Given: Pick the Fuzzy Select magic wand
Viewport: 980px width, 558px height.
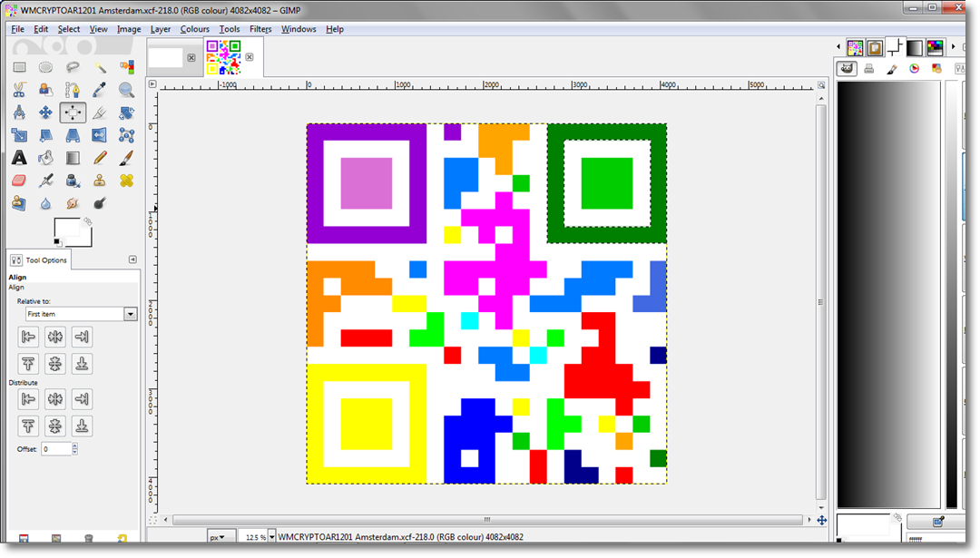Looking at the screenshot, I should click(x=100, y=67).
